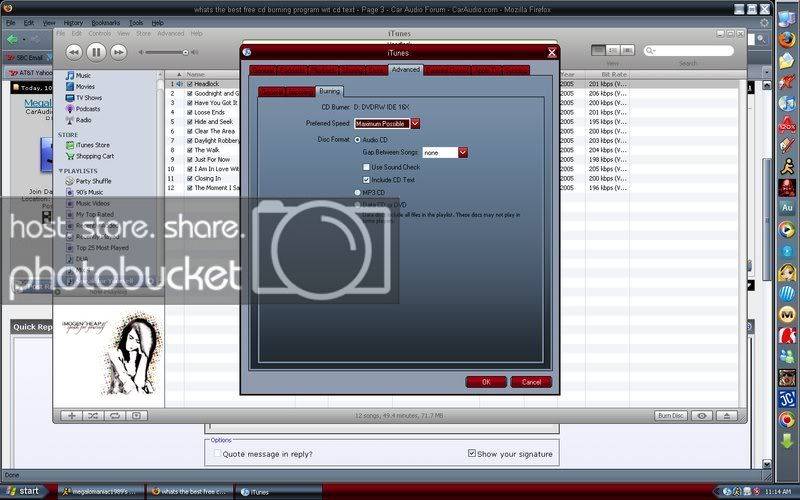Viewport: 800px width, 500px height.
Task: Skip to next track in iTunes
Action: 118,52
